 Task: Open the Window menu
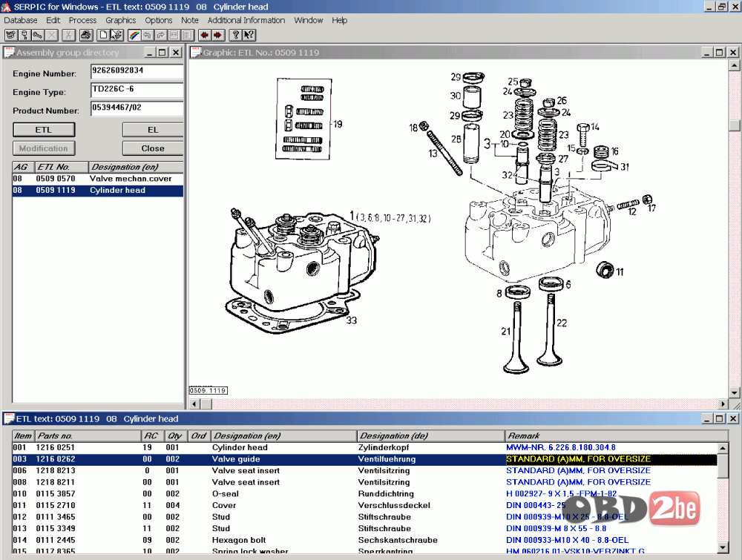click(x=309, y=20)
